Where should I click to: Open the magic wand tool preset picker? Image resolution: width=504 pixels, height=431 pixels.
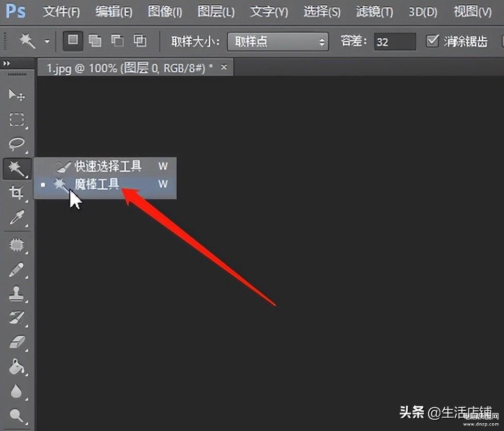47,41
